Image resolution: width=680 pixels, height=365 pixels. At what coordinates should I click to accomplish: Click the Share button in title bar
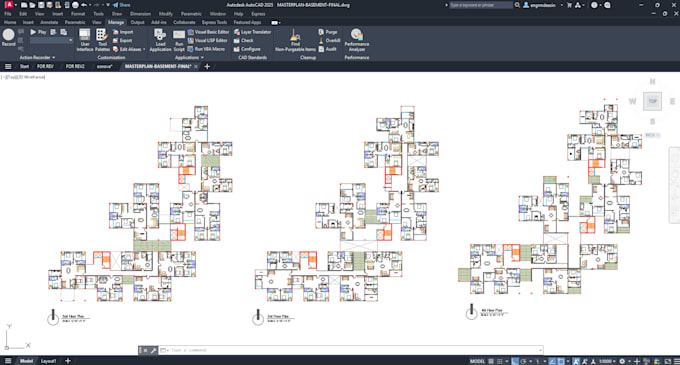(121, 5)
